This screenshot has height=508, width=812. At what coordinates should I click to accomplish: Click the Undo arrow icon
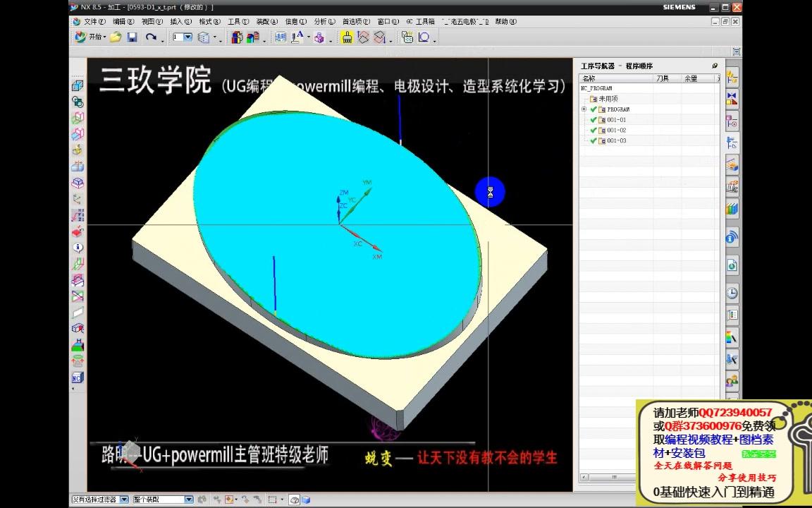click(152, 37)
